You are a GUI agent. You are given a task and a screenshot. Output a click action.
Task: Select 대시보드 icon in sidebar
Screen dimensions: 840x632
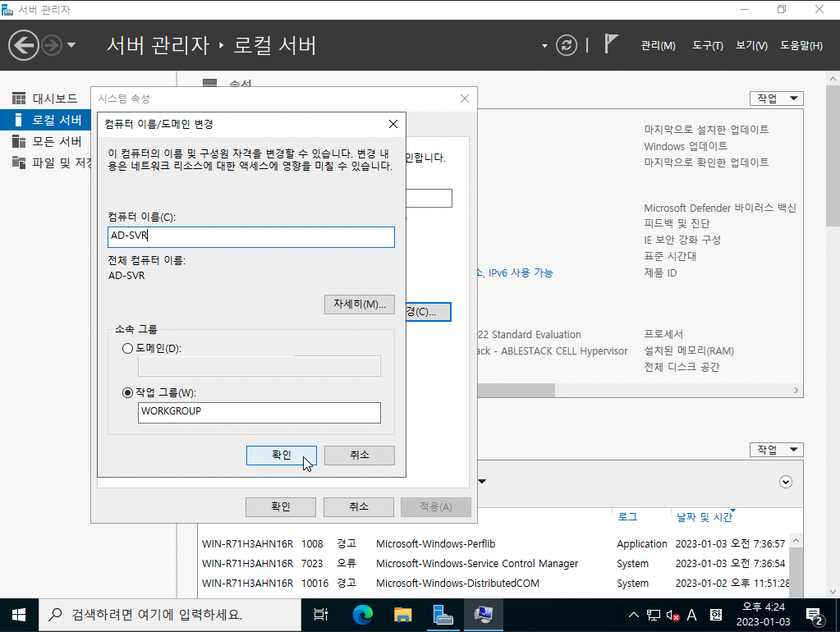pos(19,98)
